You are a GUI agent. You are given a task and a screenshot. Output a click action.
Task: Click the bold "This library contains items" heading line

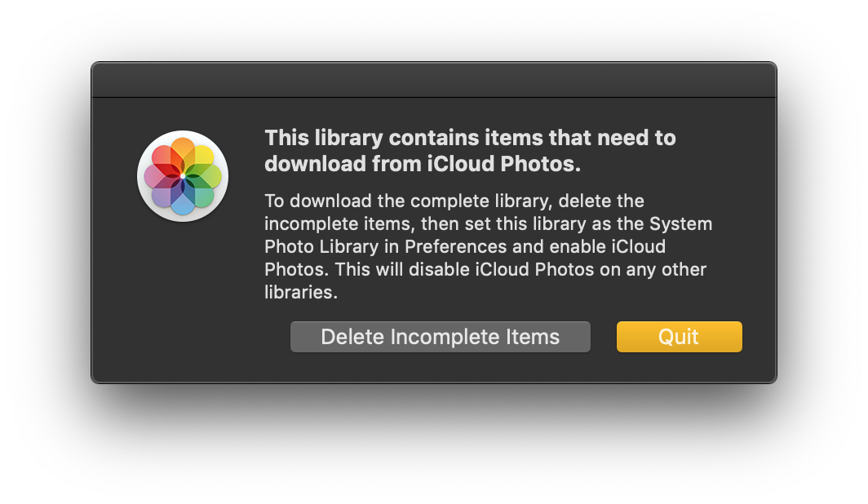click(x=470, y=138)
